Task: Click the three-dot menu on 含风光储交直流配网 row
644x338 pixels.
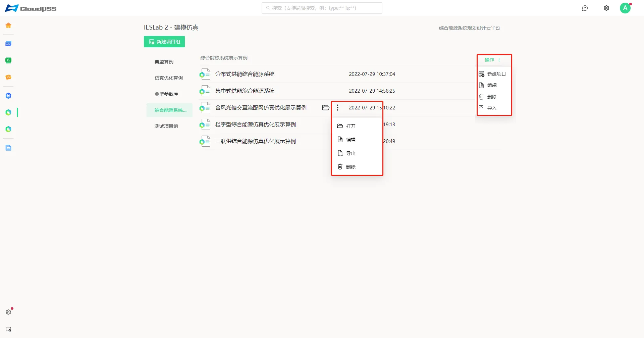Action: 337,108
